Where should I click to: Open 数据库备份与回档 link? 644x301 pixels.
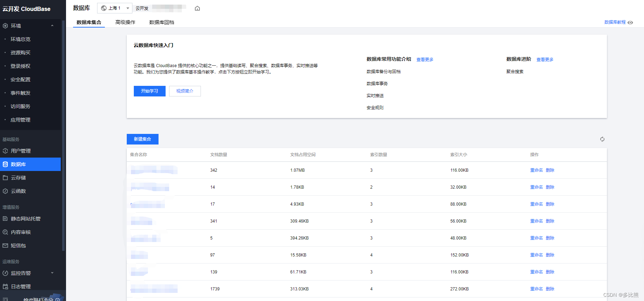point(383,72)
